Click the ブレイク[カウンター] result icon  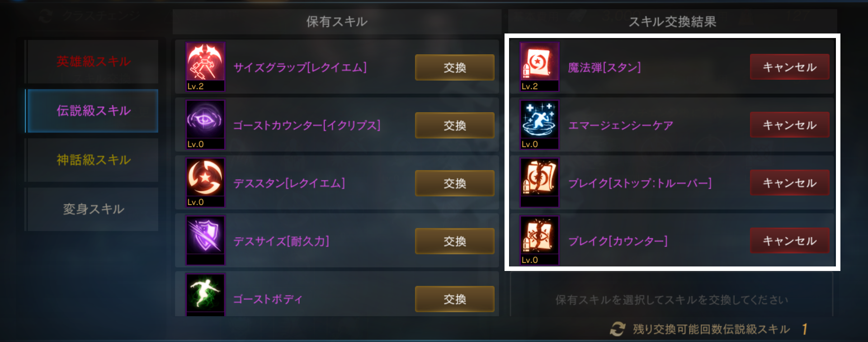pos(539,241)
